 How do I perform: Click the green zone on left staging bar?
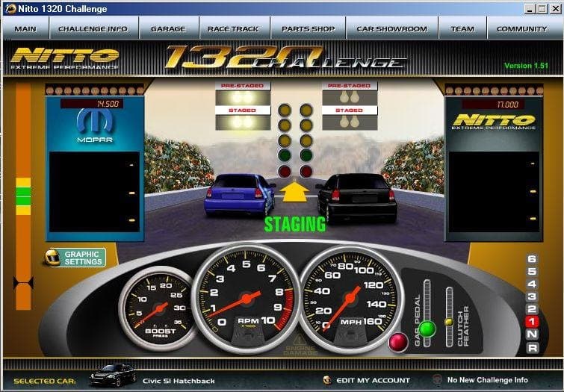[23, 196]
